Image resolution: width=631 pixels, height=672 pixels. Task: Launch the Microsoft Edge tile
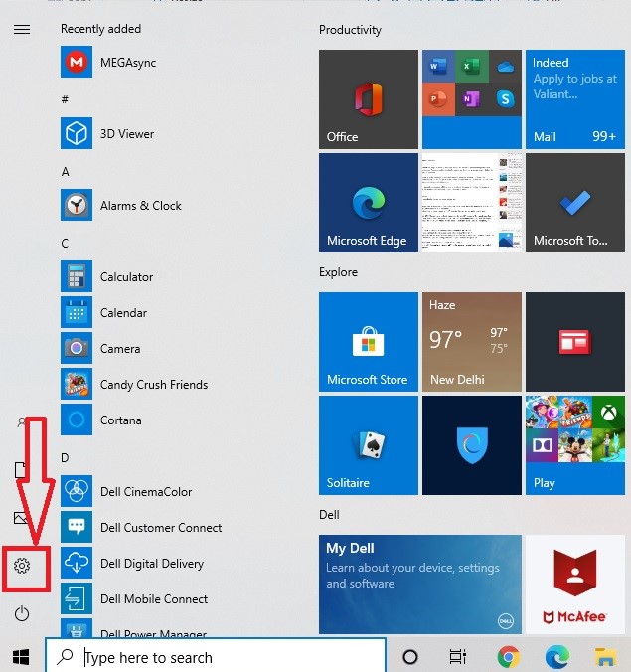(x=369, y=203)
